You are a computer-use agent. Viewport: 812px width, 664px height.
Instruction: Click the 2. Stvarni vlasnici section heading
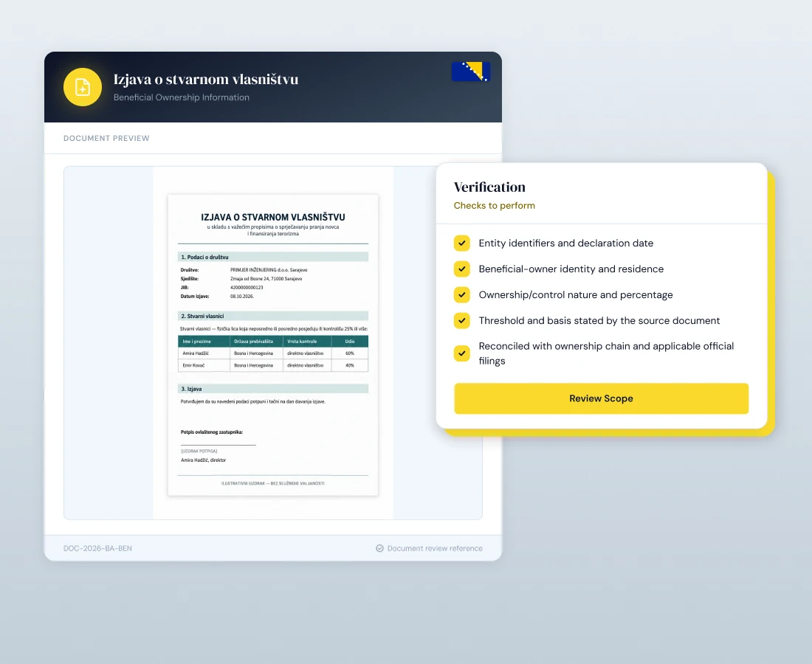273,316
